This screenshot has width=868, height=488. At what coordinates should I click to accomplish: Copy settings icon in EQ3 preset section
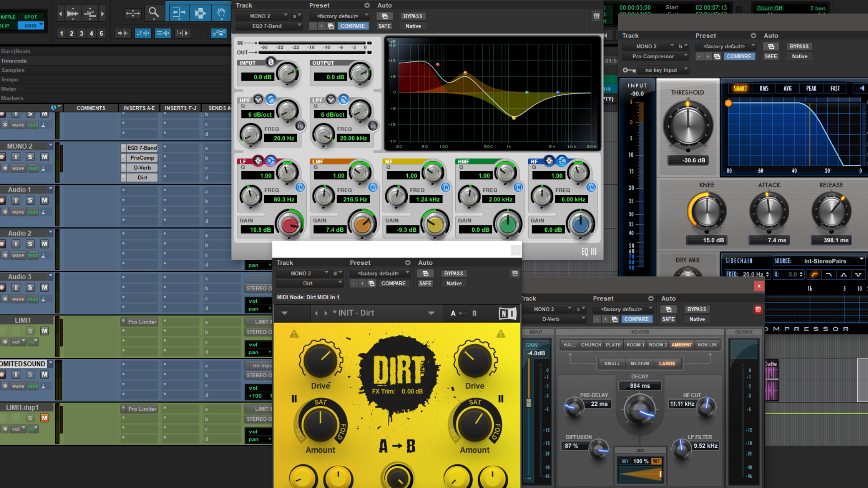[x=330, y=26]
